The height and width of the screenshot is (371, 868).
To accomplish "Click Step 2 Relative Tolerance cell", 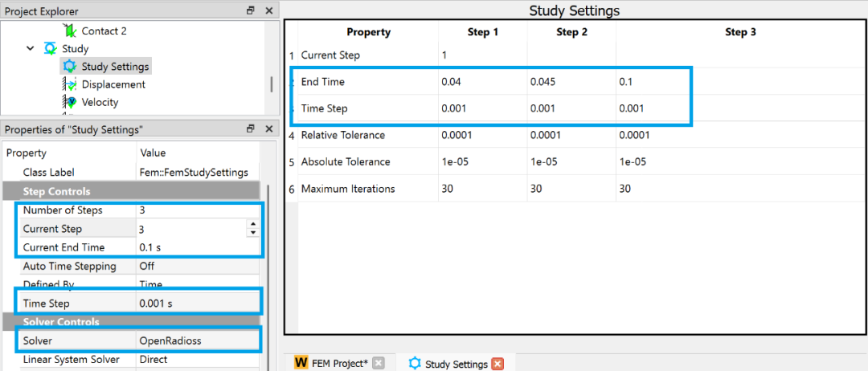I will (x=571, y=135).
